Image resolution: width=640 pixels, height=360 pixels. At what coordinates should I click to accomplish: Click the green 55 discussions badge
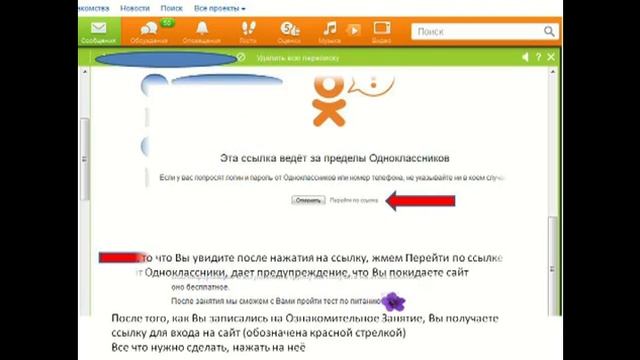tap(167, 23)
